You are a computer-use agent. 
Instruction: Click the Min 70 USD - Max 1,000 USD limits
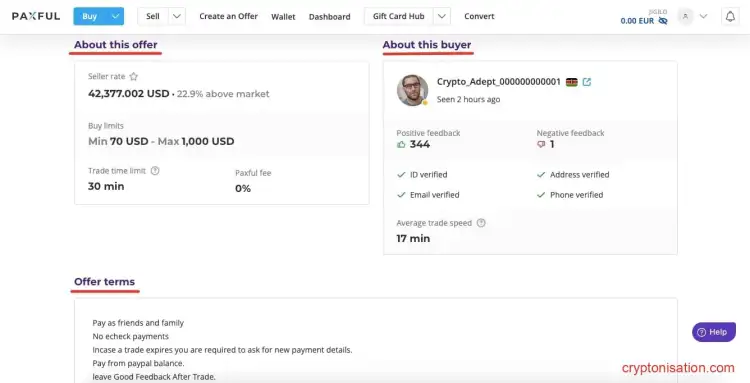tap(161, 142)
